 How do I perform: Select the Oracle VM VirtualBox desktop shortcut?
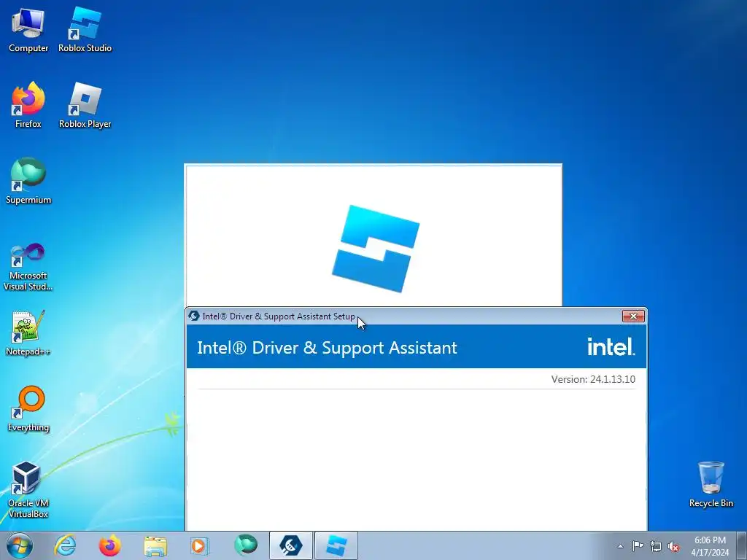(28, 489)
